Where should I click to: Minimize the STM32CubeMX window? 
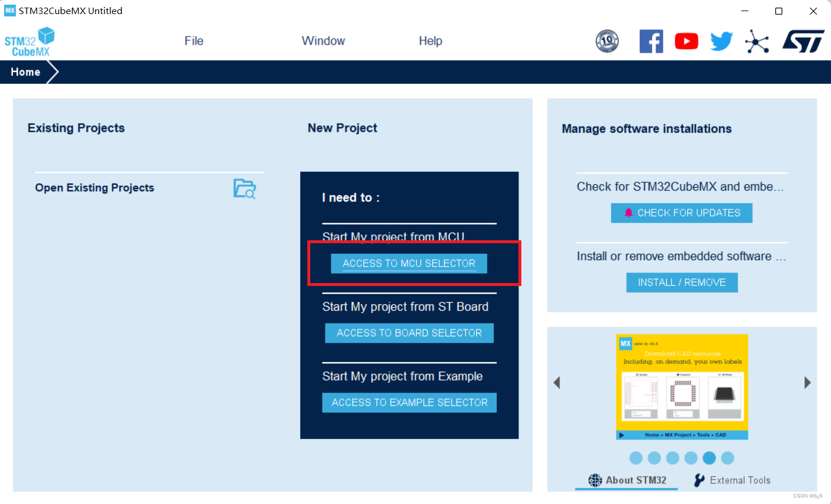(745, 11)
